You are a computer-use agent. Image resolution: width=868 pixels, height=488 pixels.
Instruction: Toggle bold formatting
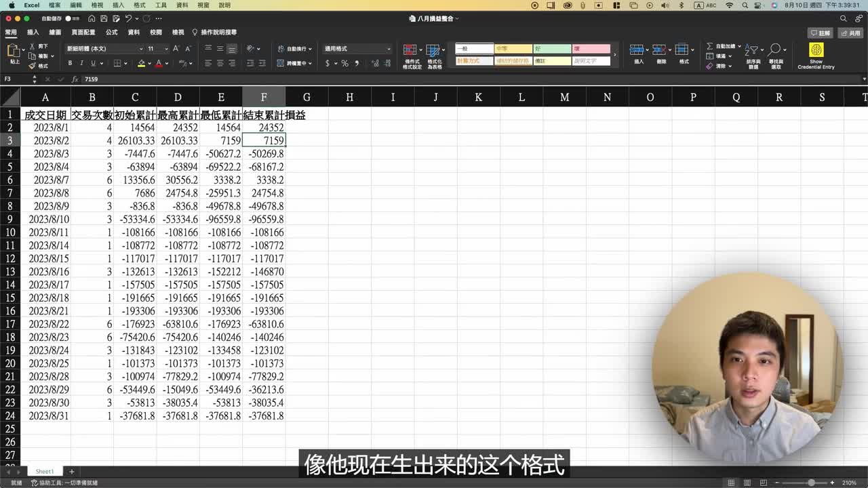click(70, 63)
